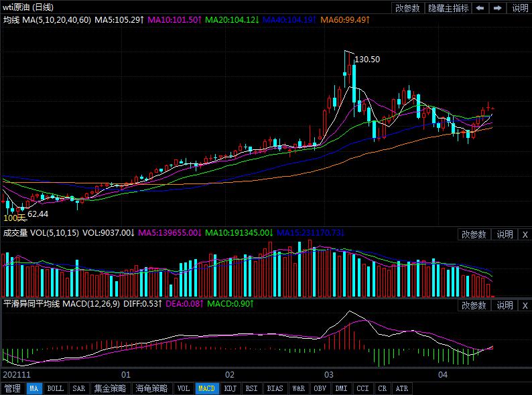This screenshot has height=395, width=532.
Task: Select the KDJ indicator tab
Action: 230,388
